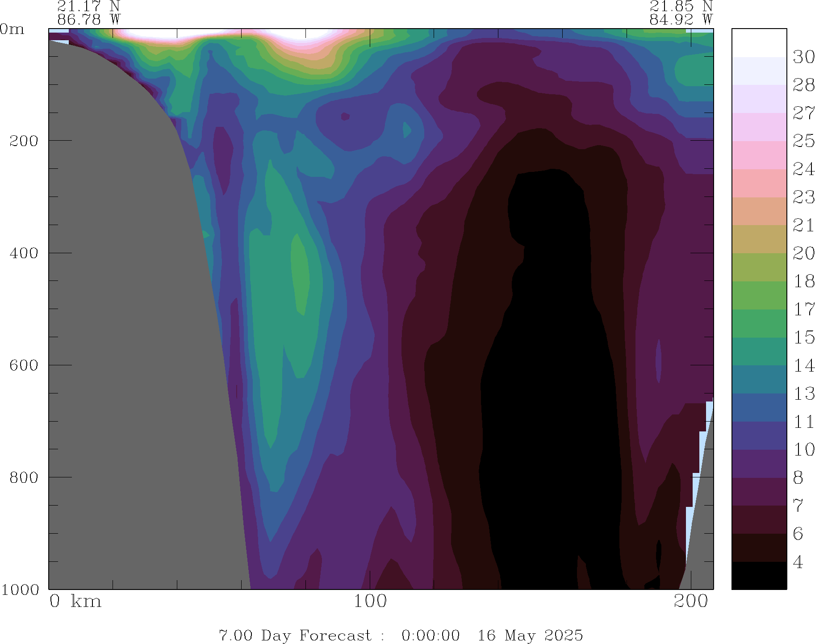This screenshot has width=815, height=644.
Task: Select the colorbar label 24
Action: pos(803,169)
